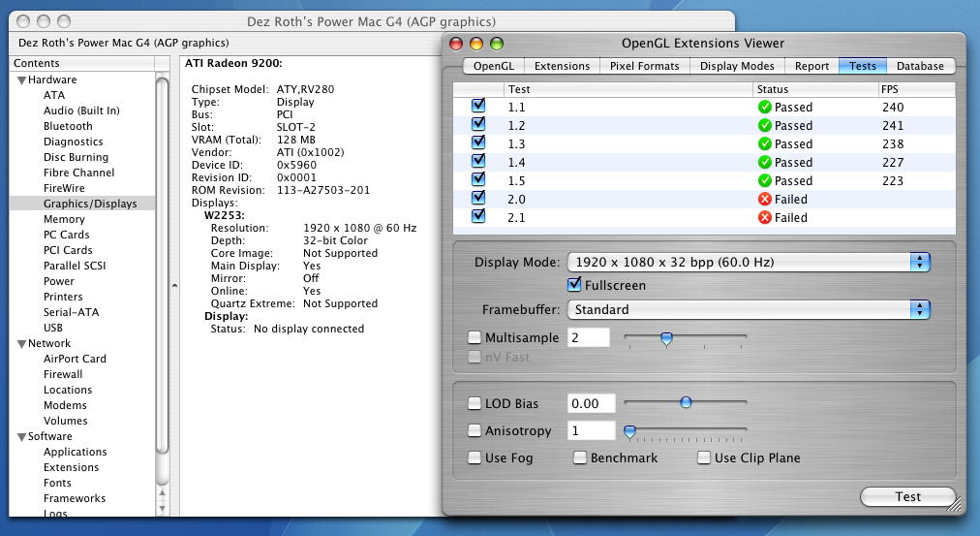Switch to the OpenGL tab
Viewport: 980px width, 536px height.
point(494,66)
